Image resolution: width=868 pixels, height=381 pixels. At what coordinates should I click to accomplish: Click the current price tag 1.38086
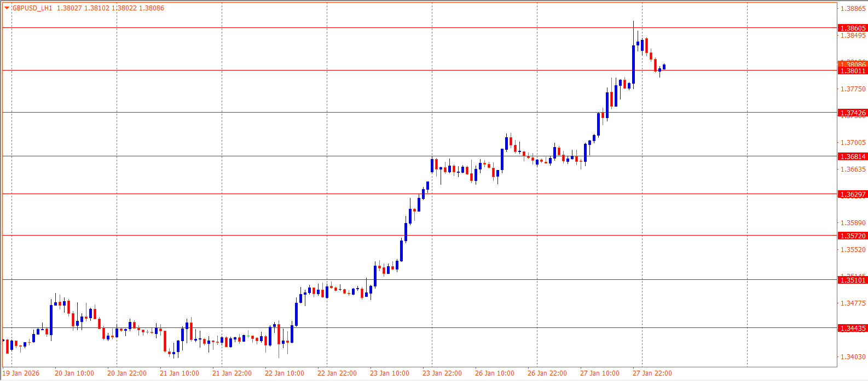click(x=853, y=64)
